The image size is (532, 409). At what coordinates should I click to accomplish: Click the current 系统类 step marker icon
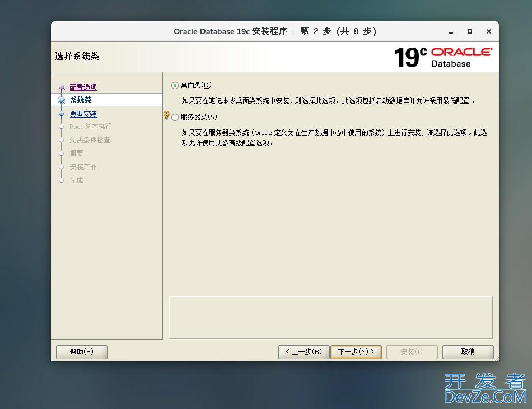62,100
